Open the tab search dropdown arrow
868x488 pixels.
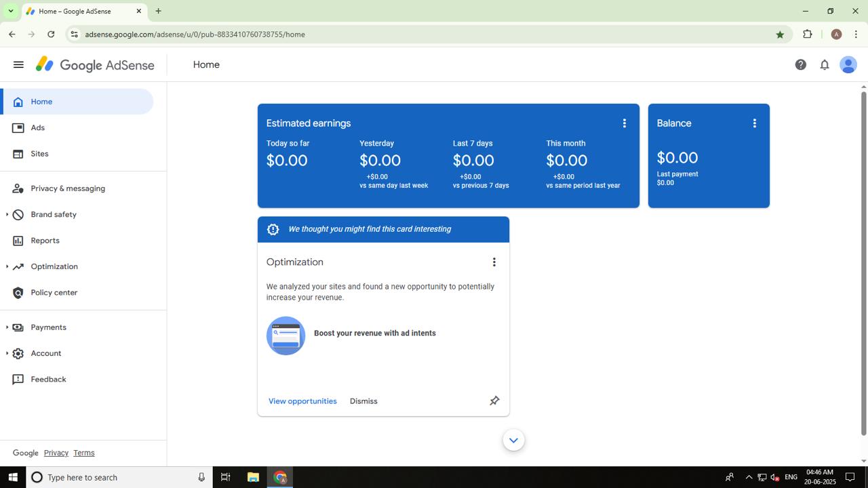coord(11,11)
